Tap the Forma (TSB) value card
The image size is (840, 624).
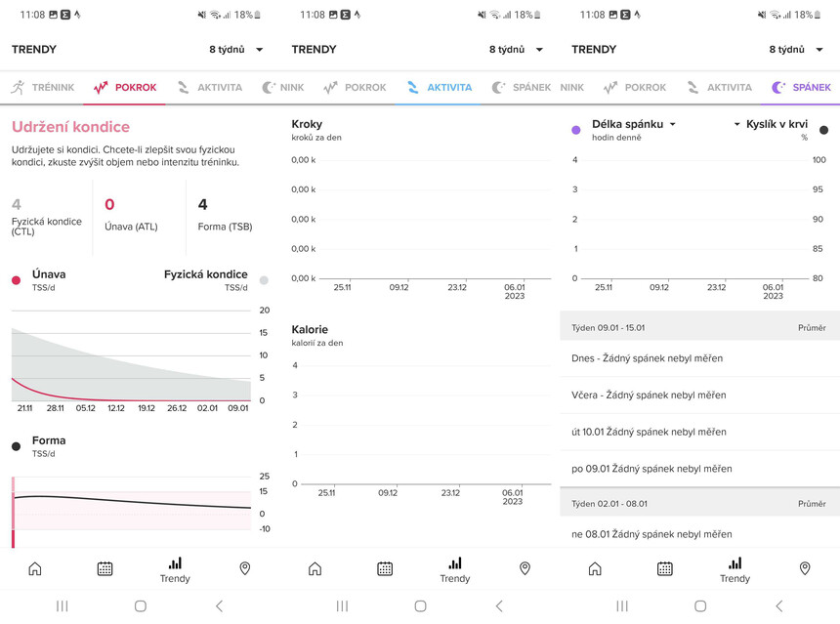coord(225,215)
